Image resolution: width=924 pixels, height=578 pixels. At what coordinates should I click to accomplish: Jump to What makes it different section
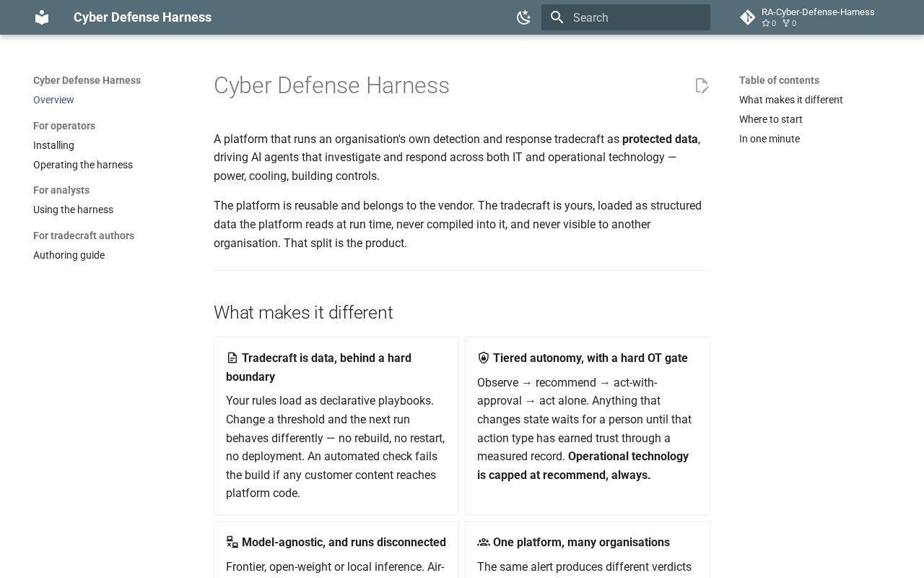click(790, 100)
